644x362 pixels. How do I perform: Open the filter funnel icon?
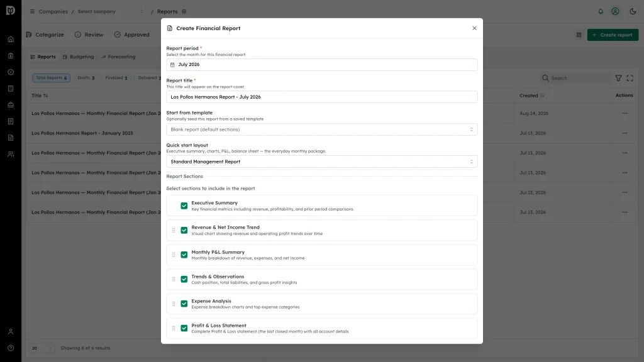[x=618, y=78]
